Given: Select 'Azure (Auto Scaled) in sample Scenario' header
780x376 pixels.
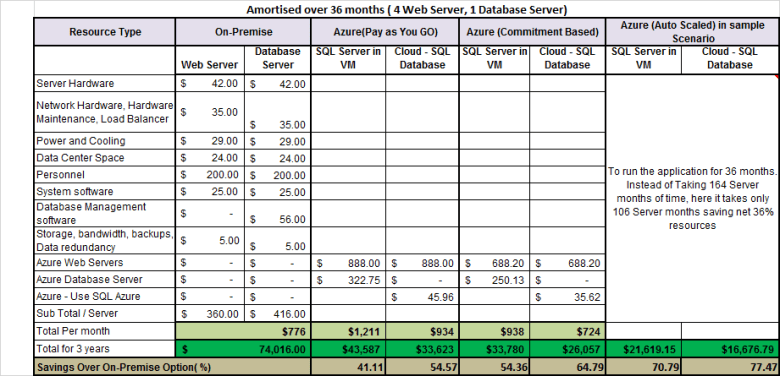Looking at the screenshot, I should [692, 32].
